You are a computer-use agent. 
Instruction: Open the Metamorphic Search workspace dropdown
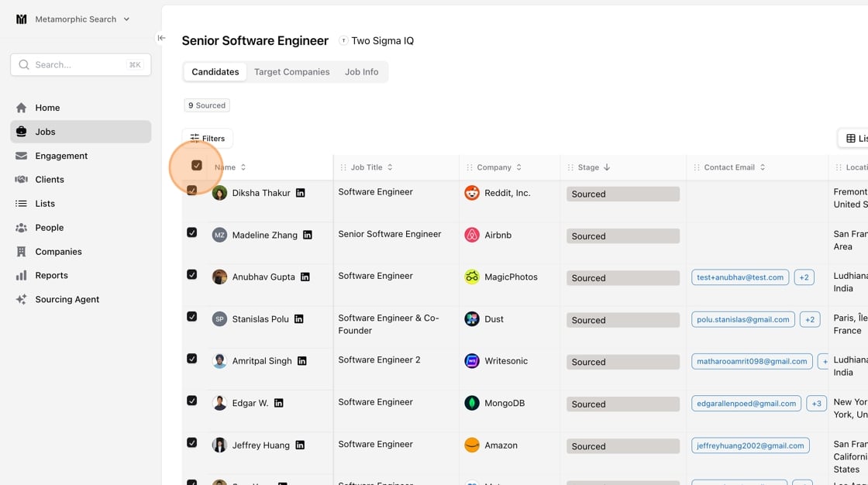[x=82, y=19]
